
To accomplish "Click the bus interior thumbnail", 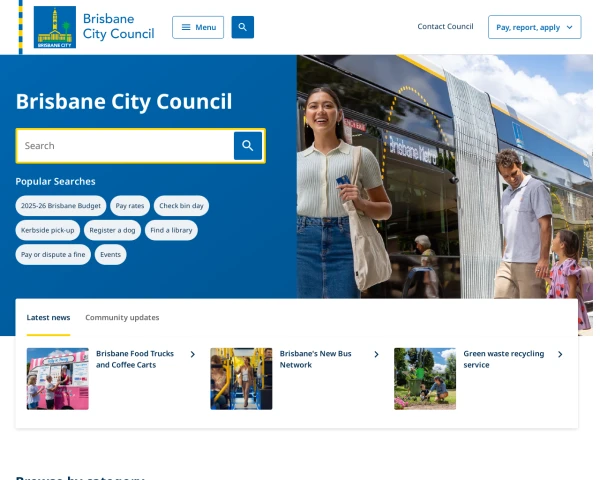I will (x=241, y=379).
